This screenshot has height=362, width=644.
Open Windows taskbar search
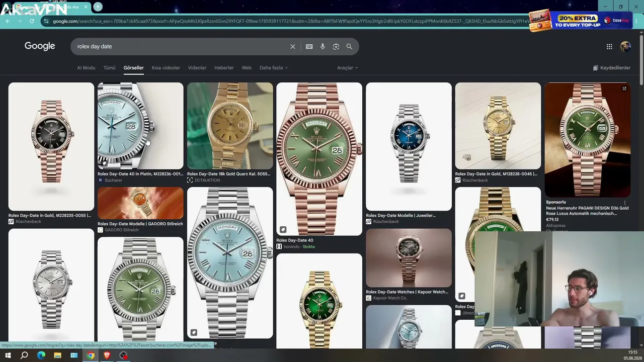pos(24,355)
